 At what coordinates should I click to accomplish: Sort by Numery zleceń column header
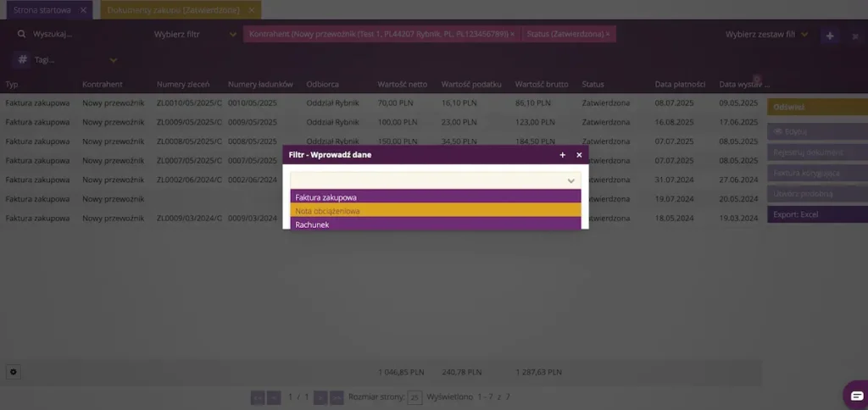click(x=183, y=85)
